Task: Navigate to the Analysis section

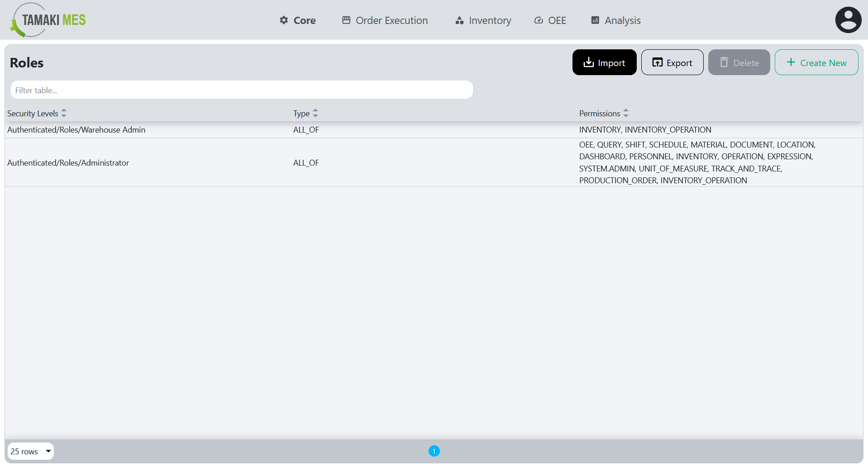Action: pyautogui.click(x=622, y=20)
